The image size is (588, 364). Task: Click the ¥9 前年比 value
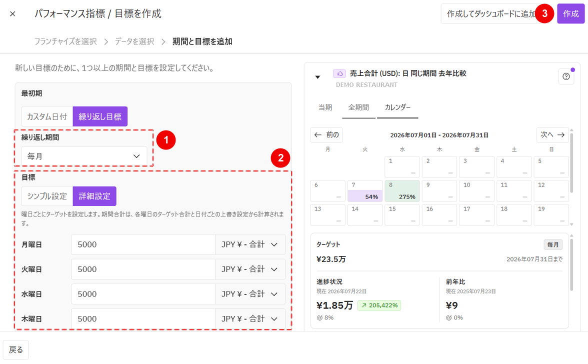[452, 305]
